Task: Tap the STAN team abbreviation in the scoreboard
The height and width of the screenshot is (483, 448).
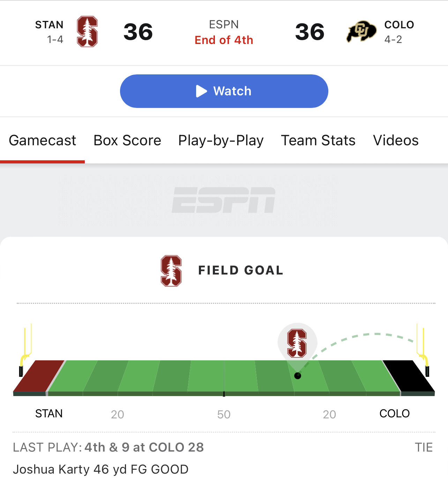Action: [49, 25]
